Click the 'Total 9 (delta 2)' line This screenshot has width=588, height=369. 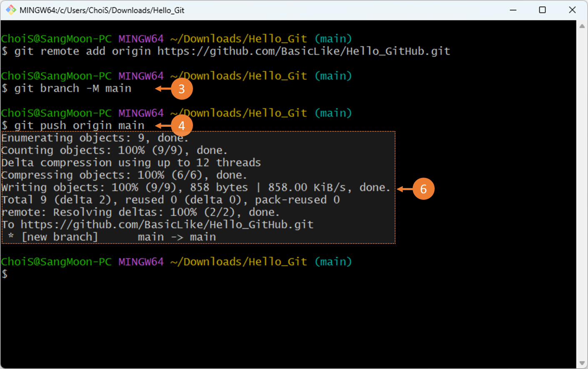pos(170,200)
